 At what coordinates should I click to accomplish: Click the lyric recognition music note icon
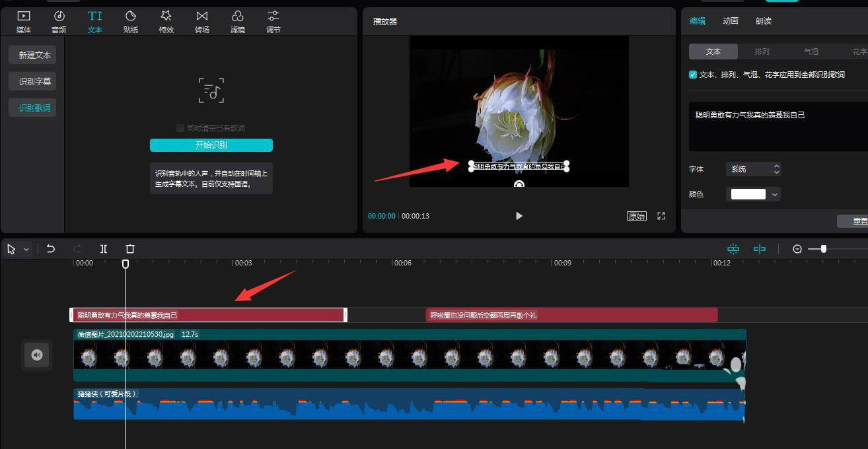point(211,90)
